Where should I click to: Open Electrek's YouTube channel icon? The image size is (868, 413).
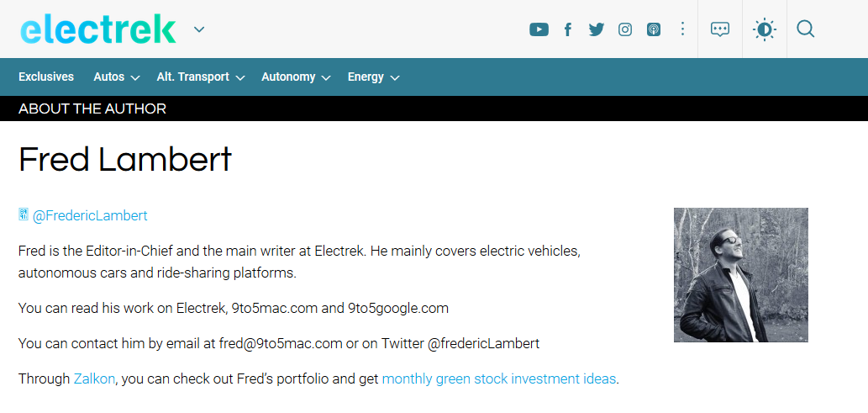pos(539,29)
